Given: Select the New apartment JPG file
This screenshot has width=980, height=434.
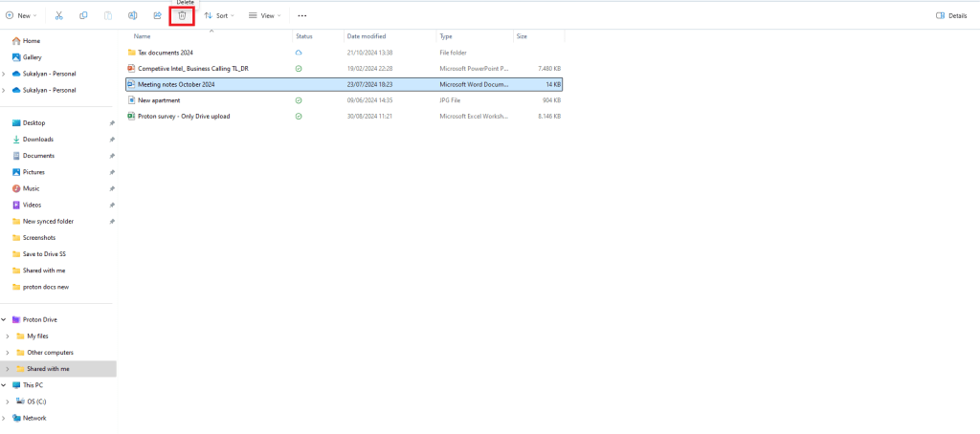Looking at the screenshot, I should tap(345, 100).
